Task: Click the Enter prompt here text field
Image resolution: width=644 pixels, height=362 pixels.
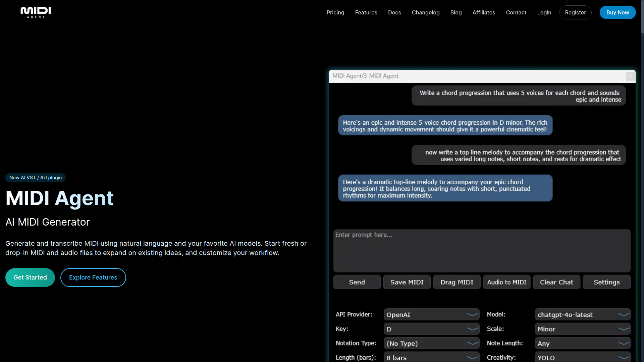Action: (x=482, y=250)
